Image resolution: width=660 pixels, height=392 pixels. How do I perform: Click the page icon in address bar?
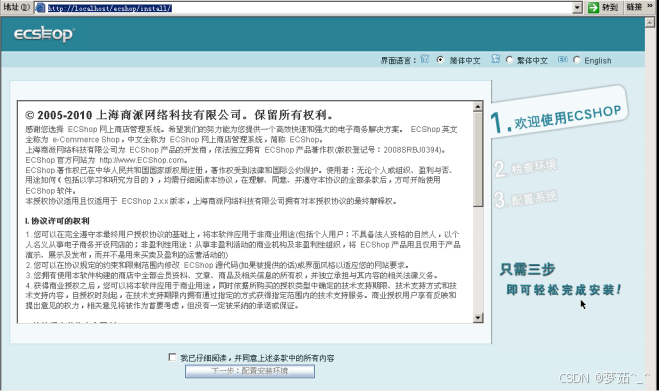(x=40, y=8)
